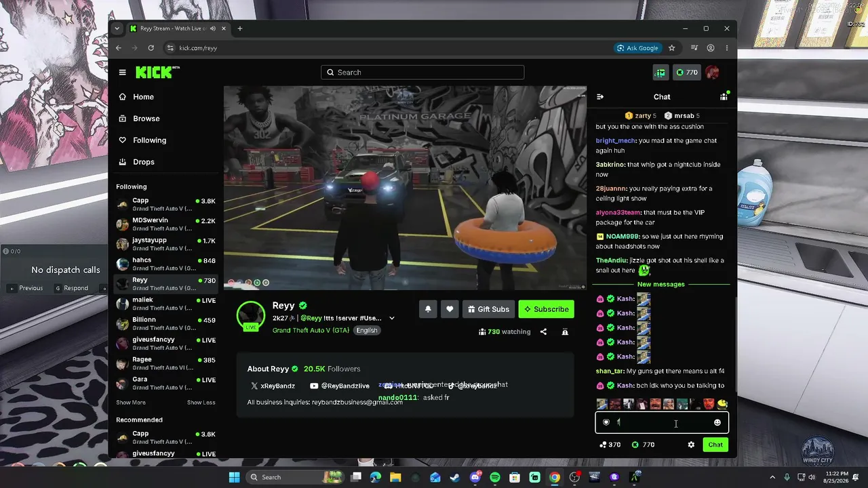Viewport: 868px width, 488px height.
Task: Open Drops in Kick sidebar
Action: (x=136, y=162)
